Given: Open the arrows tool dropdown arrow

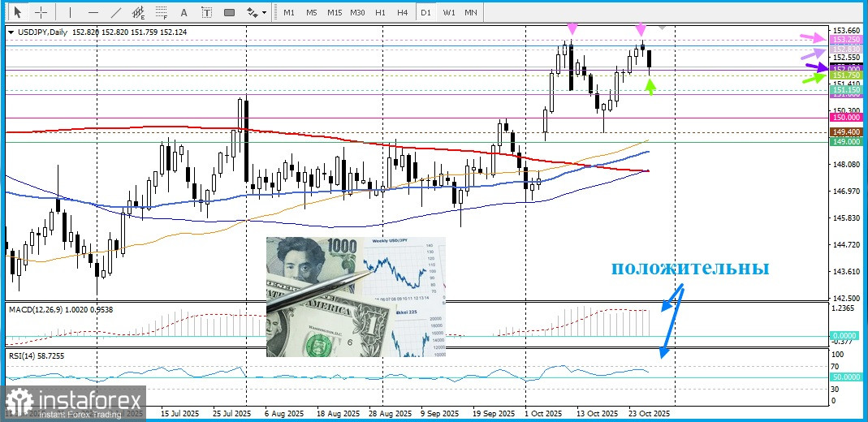Looking at the screenshot, I should (264, 12).
